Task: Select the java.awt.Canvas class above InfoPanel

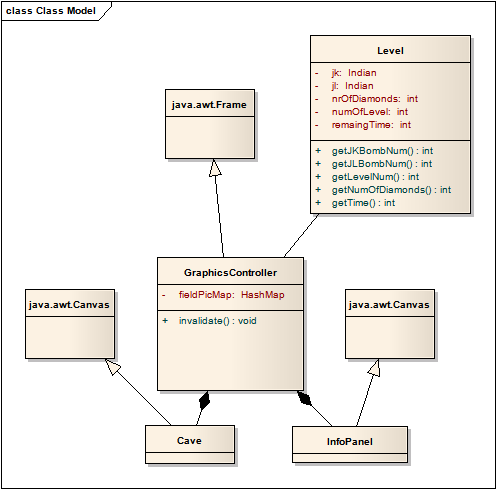Action: click(390, 324)
